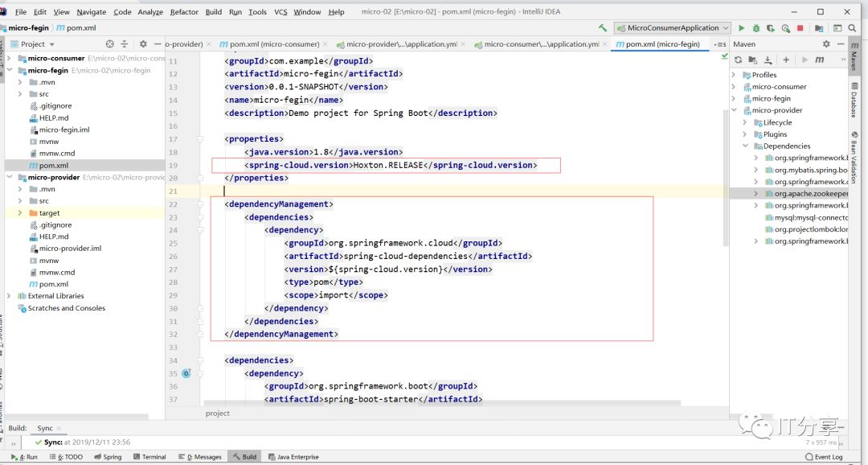Hide the Project panel with the minus icon

pyautogui.click(x=158, y=43)
